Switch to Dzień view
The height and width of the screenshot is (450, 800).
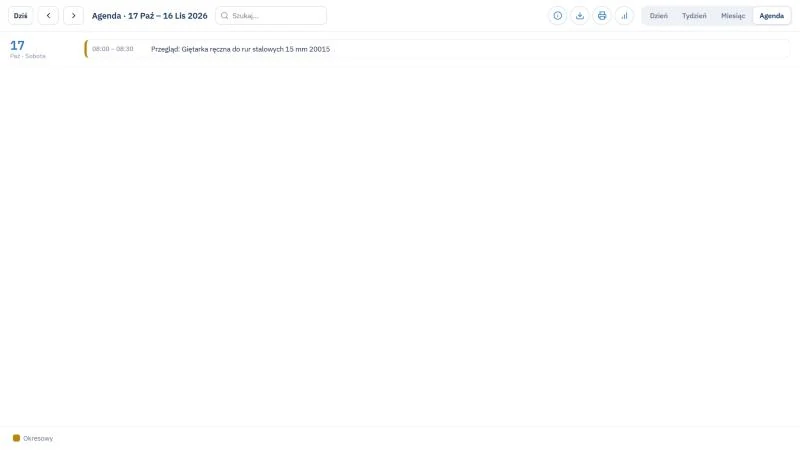click(x=659, y=16)
